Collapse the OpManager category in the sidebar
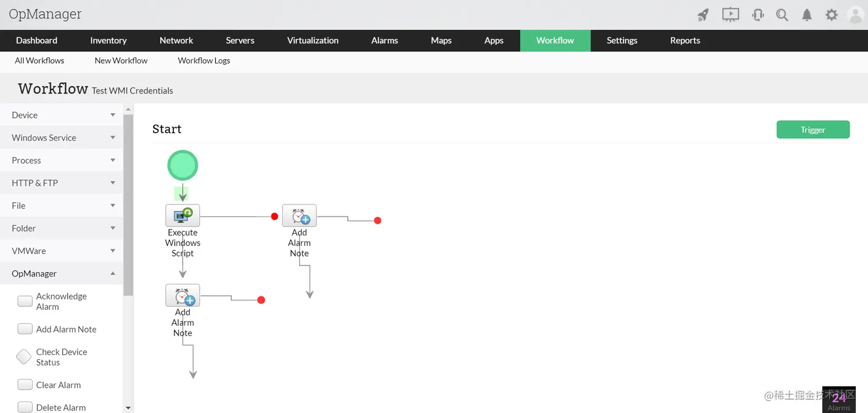The height and width of the screenshot is (413, 868). point(61,273)
